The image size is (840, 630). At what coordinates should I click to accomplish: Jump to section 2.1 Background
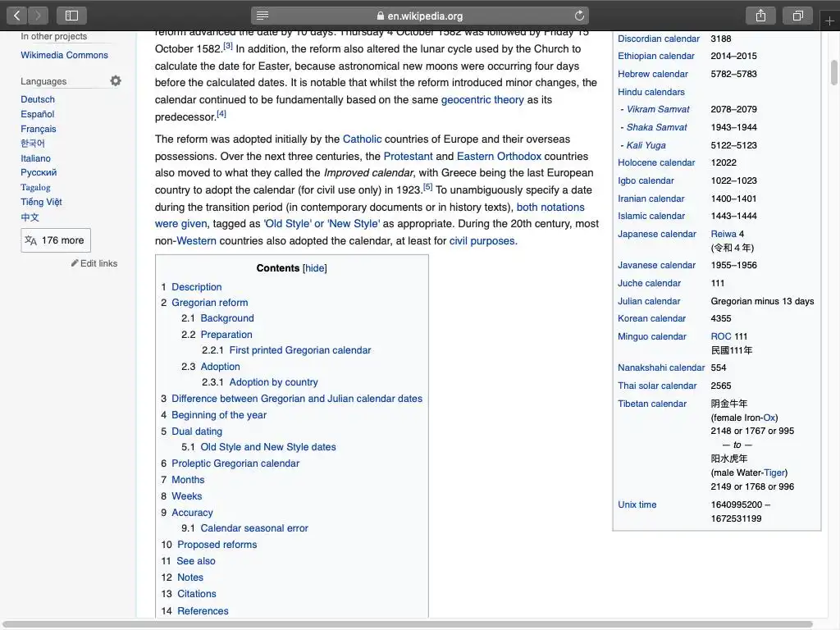pyautogui.click(x=227, y=318)
